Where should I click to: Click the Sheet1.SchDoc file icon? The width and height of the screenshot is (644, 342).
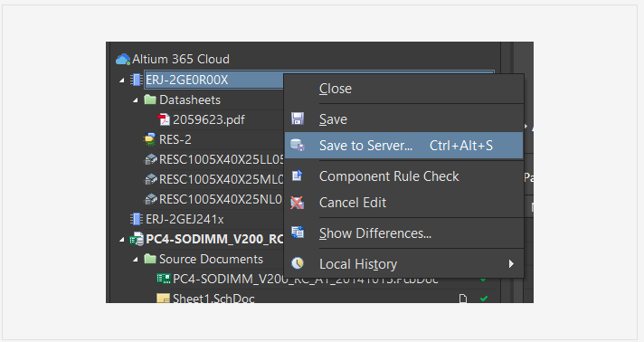(164, 299)
